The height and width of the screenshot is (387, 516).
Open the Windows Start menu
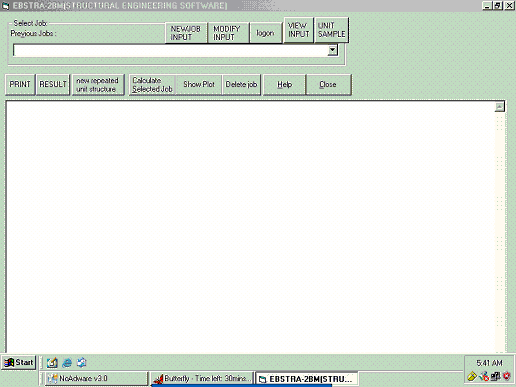(19, 362)
